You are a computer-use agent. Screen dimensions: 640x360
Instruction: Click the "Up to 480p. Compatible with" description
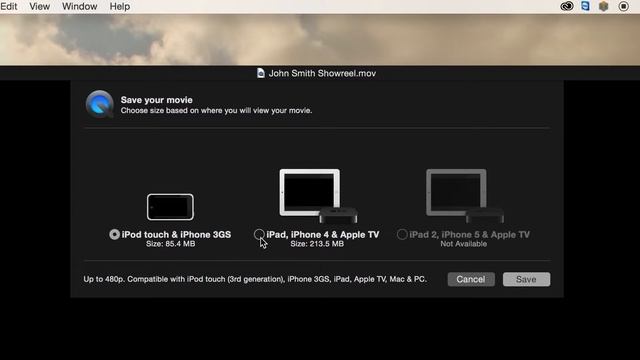(x=255, y=279)
